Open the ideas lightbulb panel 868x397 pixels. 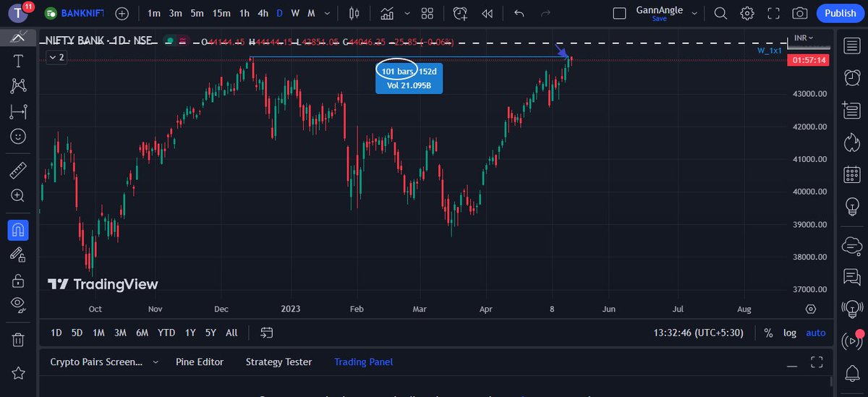(x=851, y=207)
